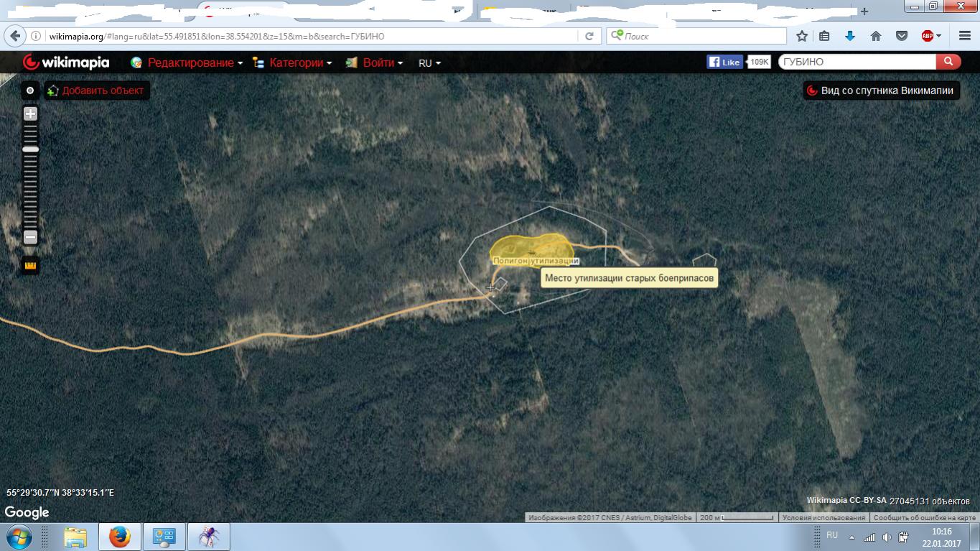Screen dimensions: 980x551
Task: Click the RU keyboard language indicator
Action: tap(832, 535)
